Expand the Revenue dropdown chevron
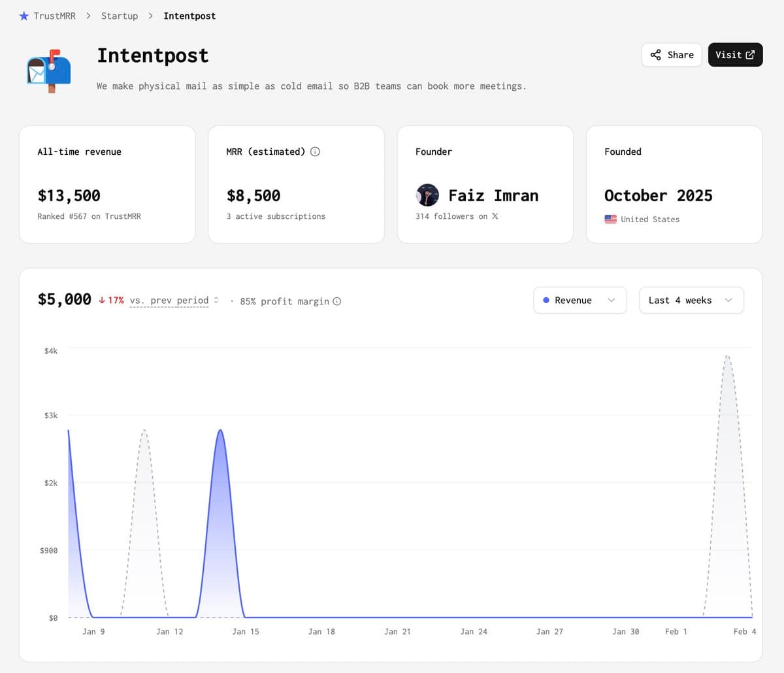The width and height of the screenshot is (784, 673). (x=612, y=301)
